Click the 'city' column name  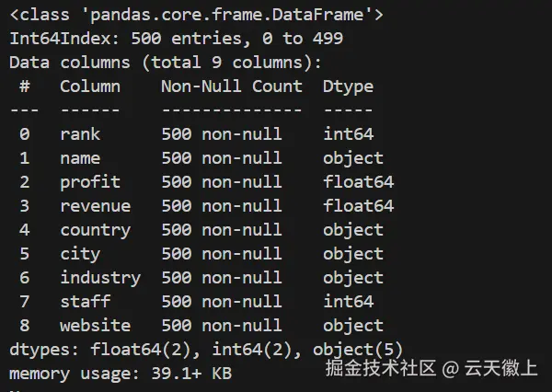80,254
